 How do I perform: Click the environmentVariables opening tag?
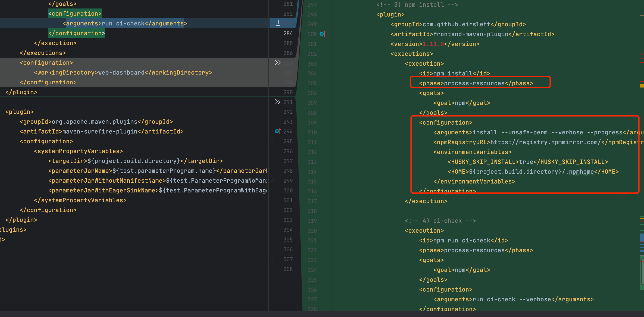(472, 152)
